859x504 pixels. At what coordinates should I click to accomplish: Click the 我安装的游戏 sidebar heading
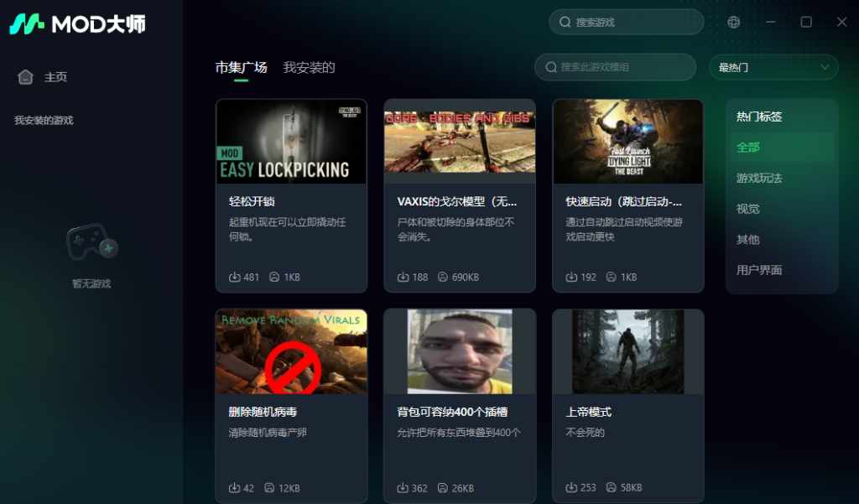[44, 120]
